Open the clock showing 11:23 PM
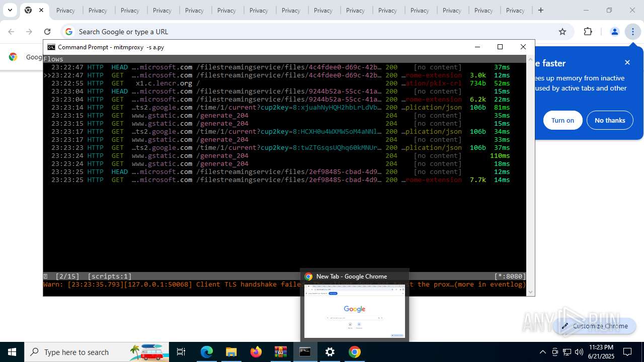644x362 pixels. click(x=601, y=352)
